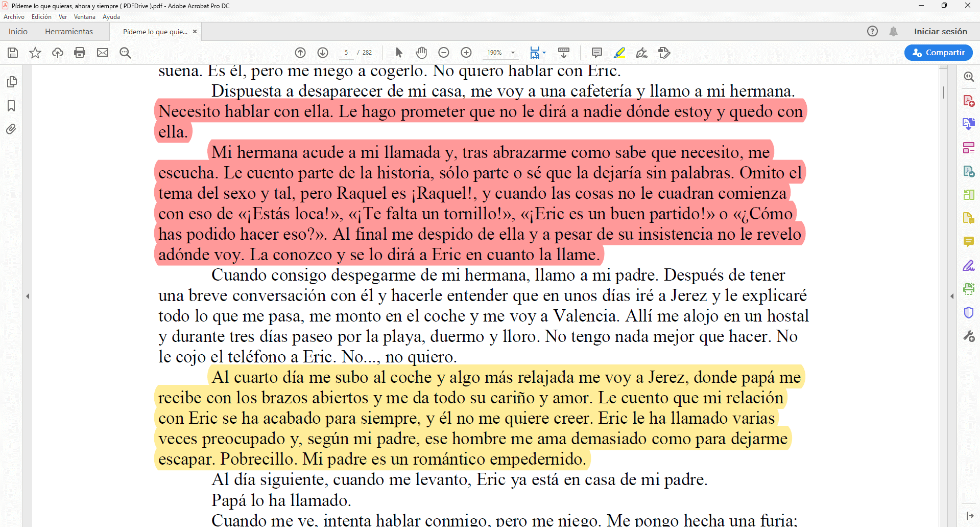The width and height of the screenshot is (980, 527).
Task: Close the Pídeme lo que quie... tab
Action: pyautogui.click(x=195, y=32)
